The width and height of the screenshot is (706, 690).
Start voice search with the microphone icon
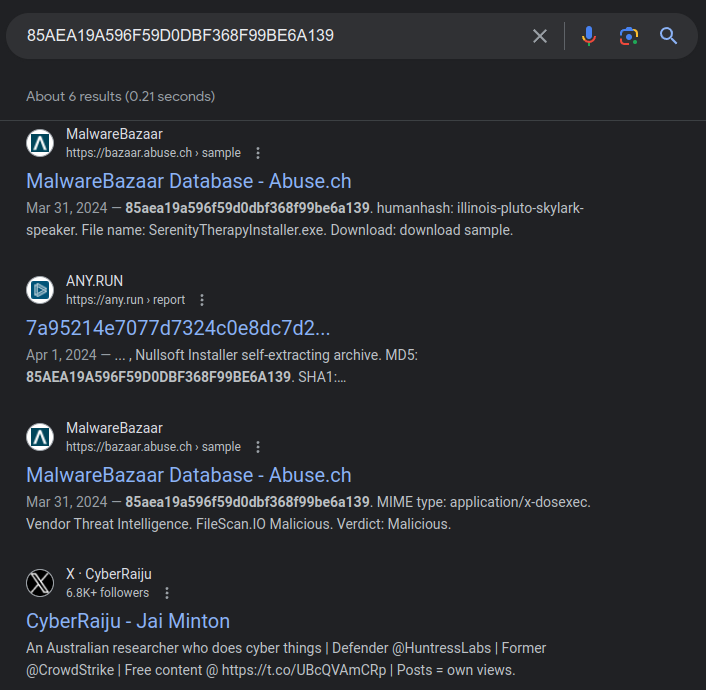(x=589, y=36)
